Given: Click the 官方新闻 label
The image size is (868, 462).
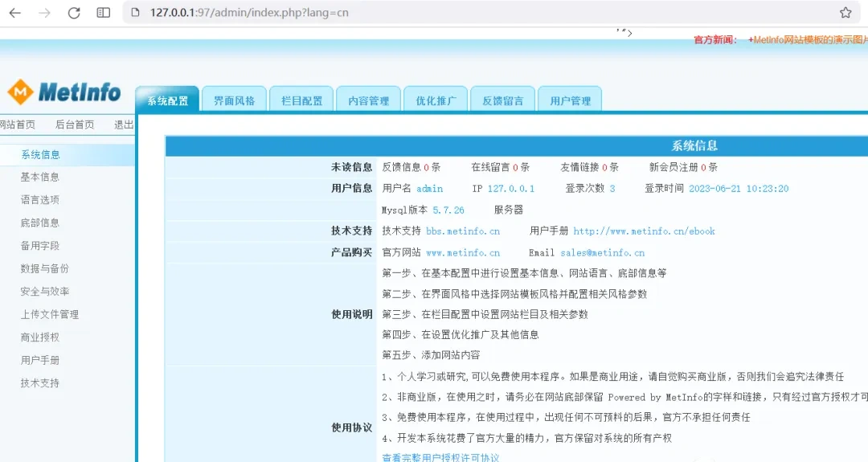Looking at the screenshot, I should click(716, 40).
